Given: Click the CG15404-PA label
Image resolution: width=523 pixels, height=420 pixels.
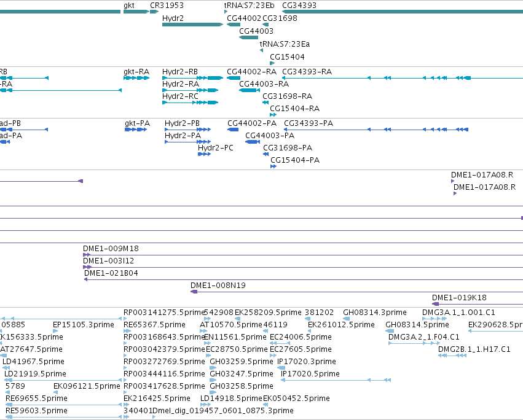Looking at the screenshot, I should (x=295, y=160).
